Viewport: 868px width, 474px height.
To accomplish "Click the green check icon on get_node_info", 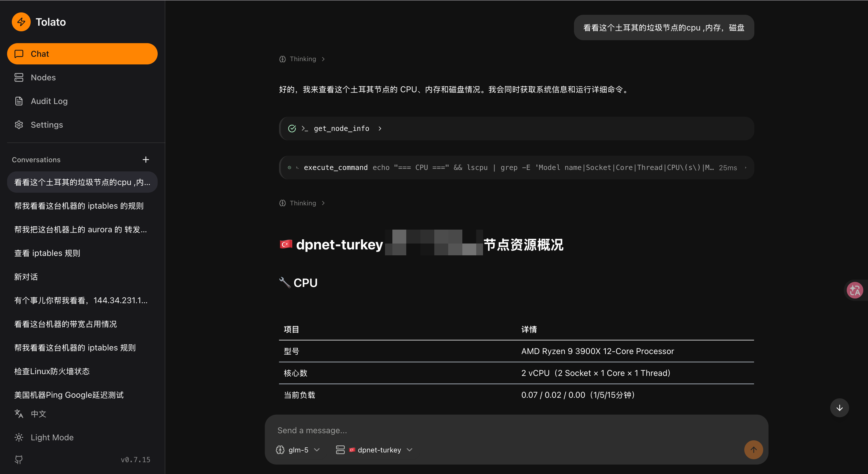I will click(292, 129).
